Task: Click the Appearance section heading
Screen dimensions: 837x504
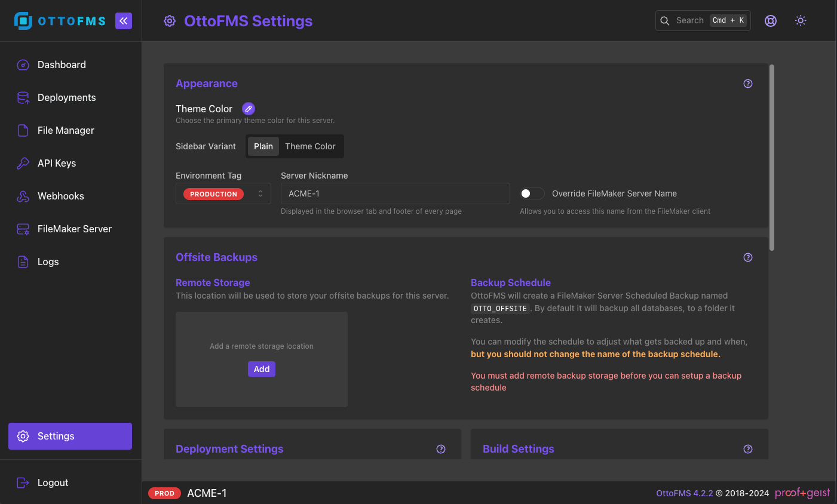Action: (207, 84)
